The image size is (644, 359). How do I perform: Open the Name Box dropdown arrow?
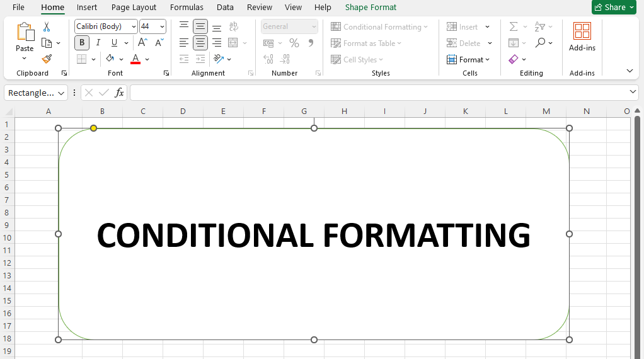point(61,93)
